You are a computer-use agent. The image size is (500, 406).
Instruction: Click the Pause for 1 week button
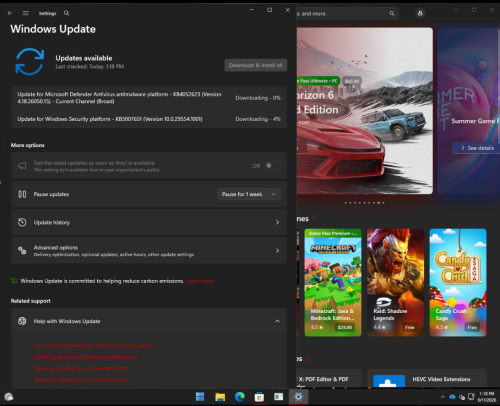click(x=242, y=194)
